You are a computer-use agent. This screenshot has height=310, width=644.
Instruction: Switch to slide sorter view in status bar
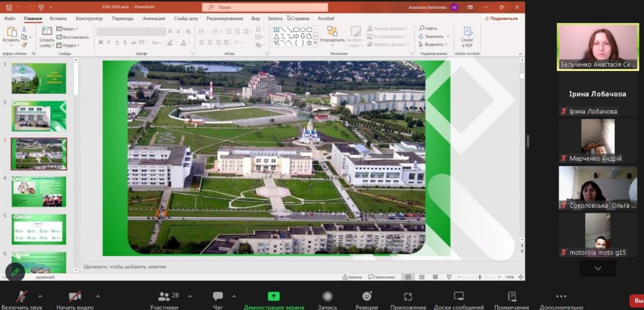422,277
